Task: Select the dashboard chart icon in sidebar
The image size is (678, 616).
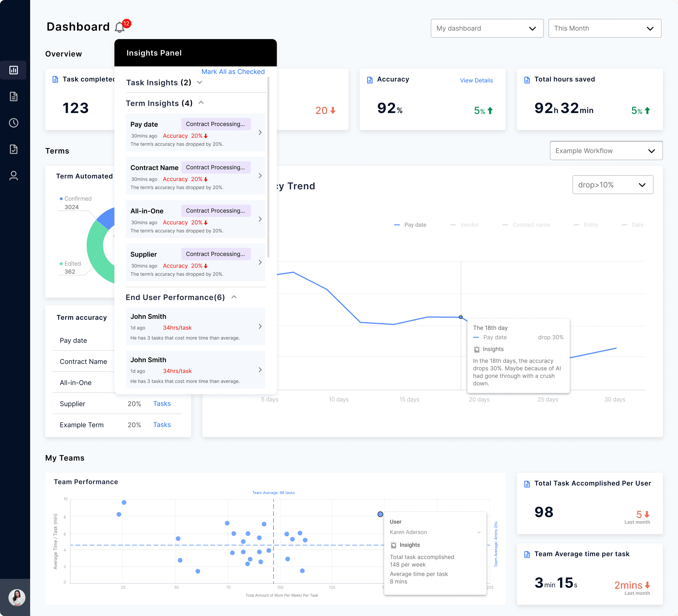Action: click(x=13, y=70)
